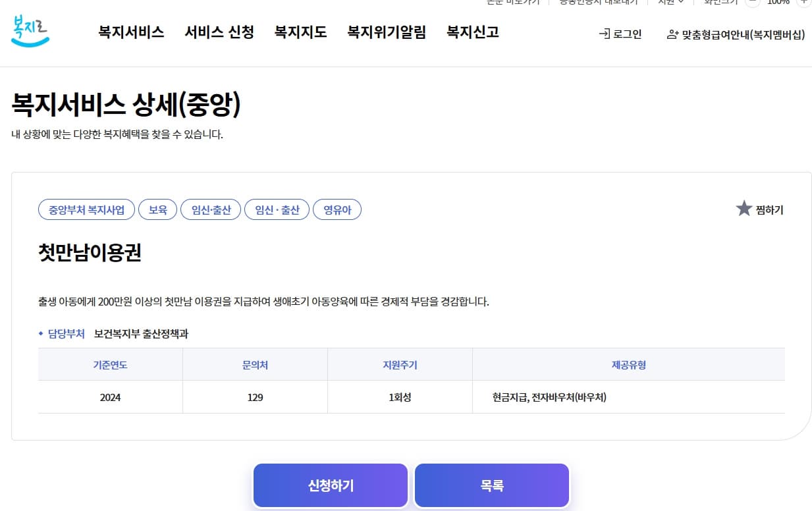Select the 보육 category tag
Viewport: 812px width, 511px height.
tap(157, 209)
